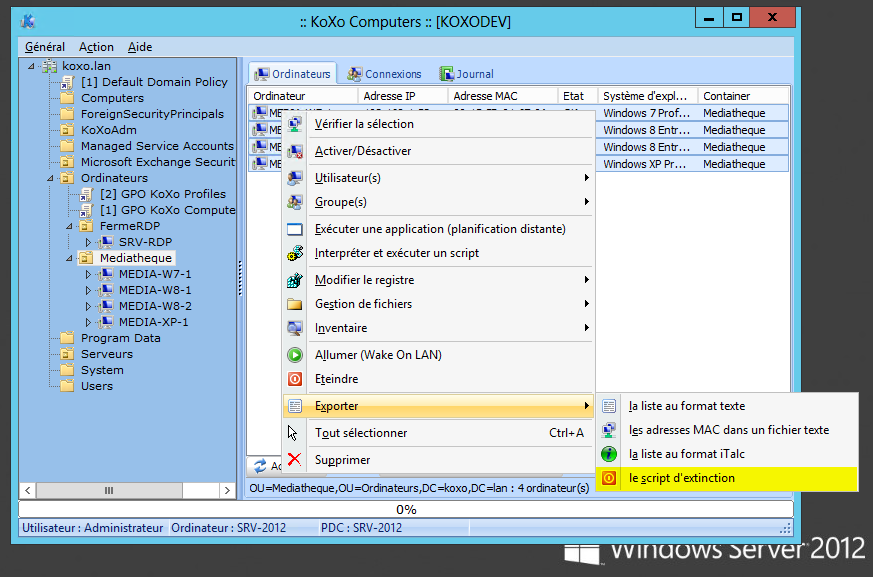This screenshot has height=577, width=873.
Task: Click the green Wake On LAN icon
Action: click(295, 355)
